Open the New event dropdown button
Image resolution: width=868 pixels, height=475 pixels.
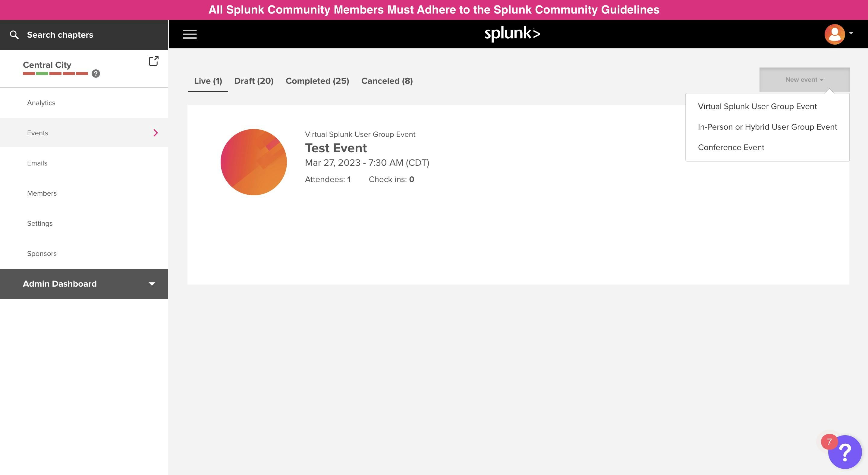(804, 80)
